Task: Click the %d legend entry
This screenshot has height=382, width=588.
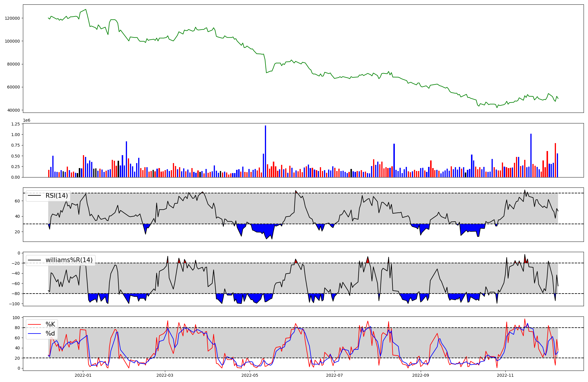Action: coord(50,334)
